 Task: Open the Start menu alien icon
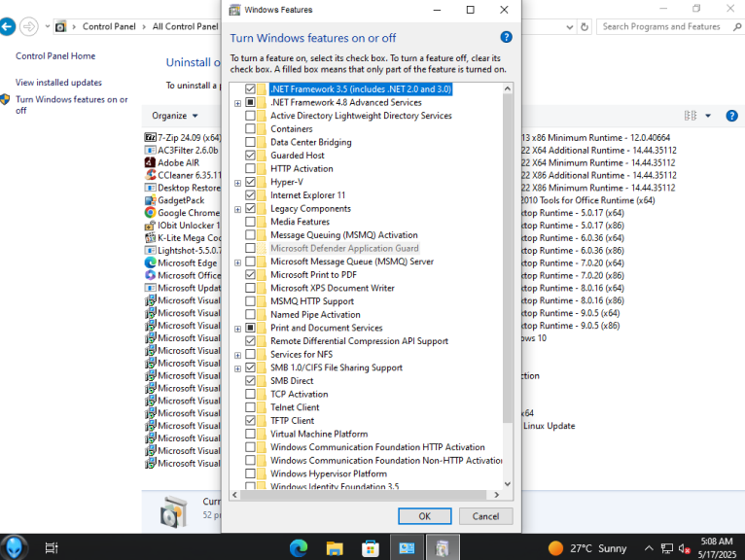14,547
